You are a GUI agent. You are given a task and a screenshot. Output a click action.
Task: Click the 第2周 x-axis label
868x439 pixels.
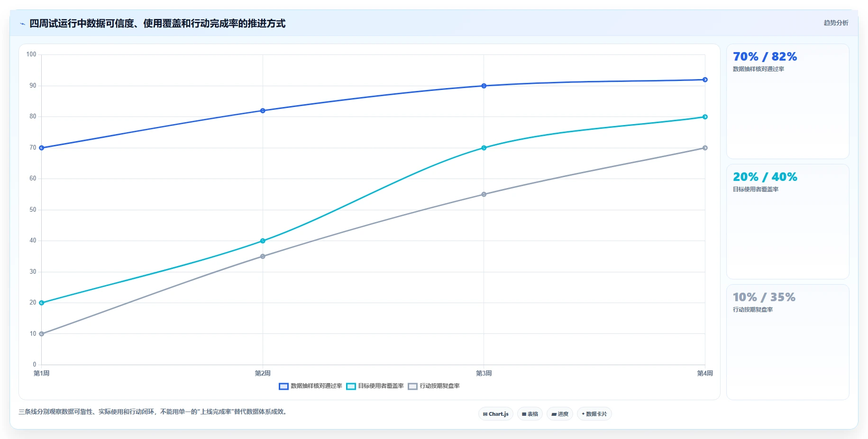[x=263, y=373]
